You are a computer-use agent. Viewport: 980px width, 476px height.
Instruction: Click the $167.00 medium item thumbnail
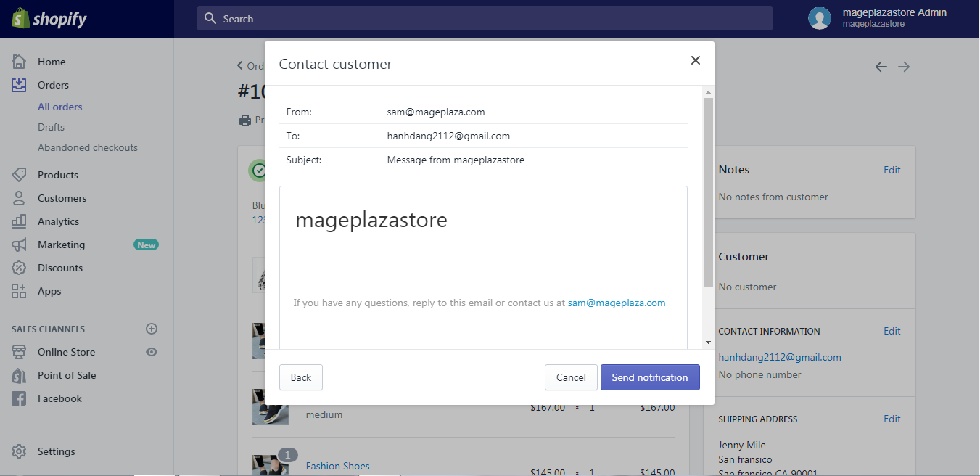click(x=271, y=406)
